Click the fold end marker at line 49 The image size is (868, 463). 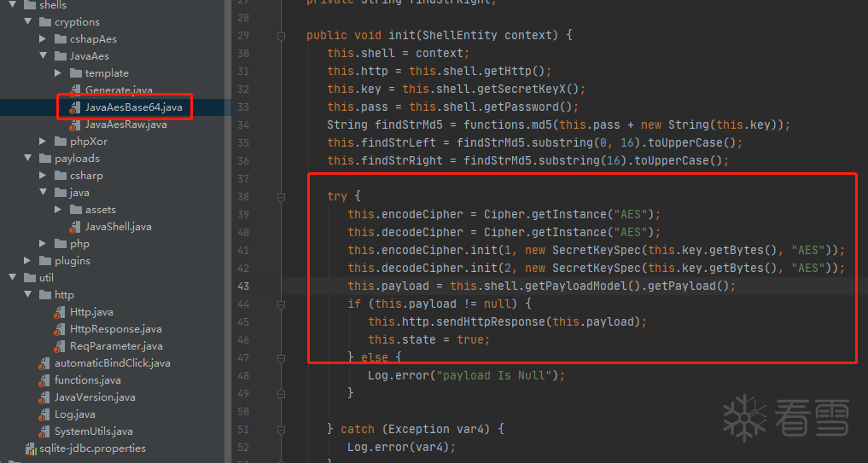coord(281,393)
